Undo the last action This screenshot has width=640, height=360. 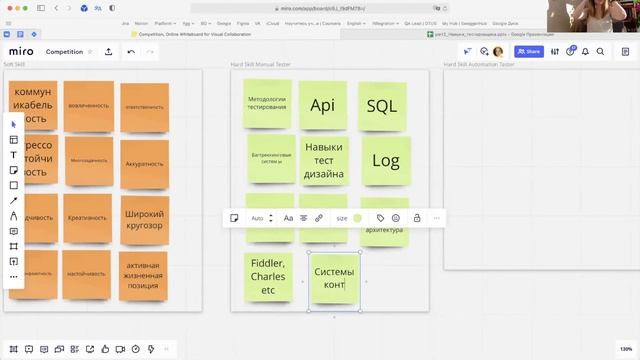(x=131, y=52)
